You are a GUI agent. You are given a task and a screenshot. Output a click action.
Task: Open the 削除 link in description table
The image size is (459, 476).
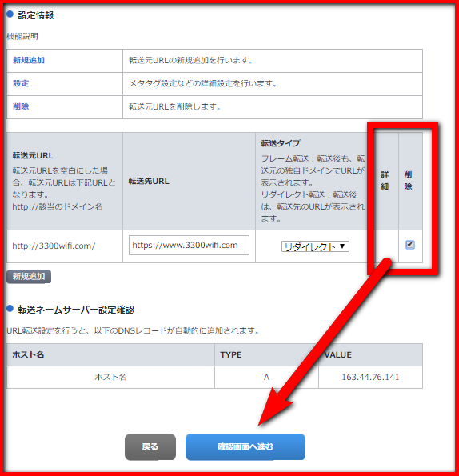pyautogui.click(x=21, y=106)
